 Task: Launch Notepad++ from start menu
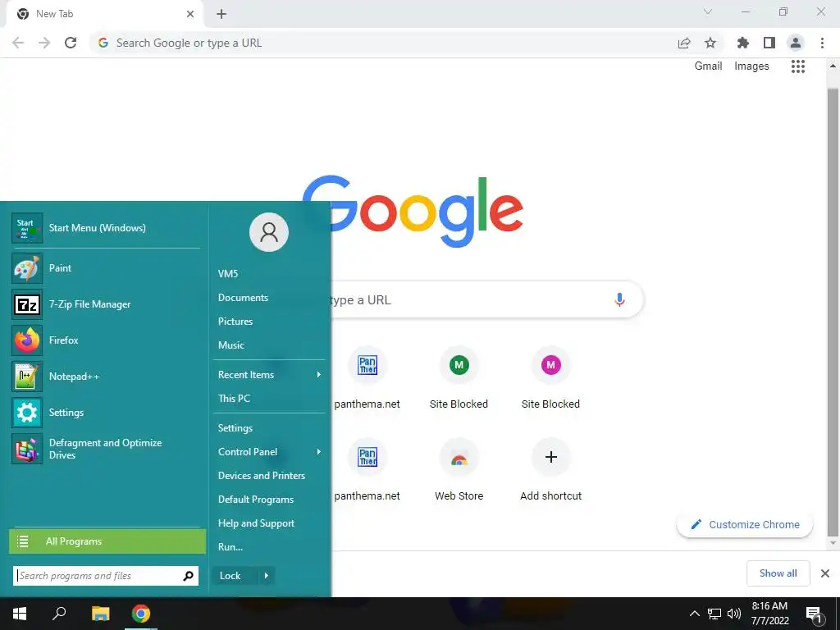pyautogui.click(x=106, y=376)
